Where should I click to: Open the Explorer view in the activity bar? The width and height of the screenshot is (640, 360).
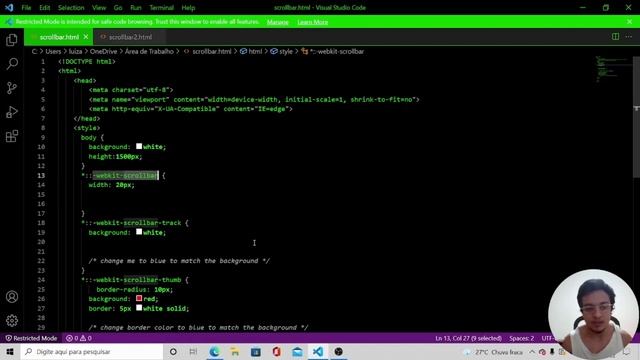point(12,40)
